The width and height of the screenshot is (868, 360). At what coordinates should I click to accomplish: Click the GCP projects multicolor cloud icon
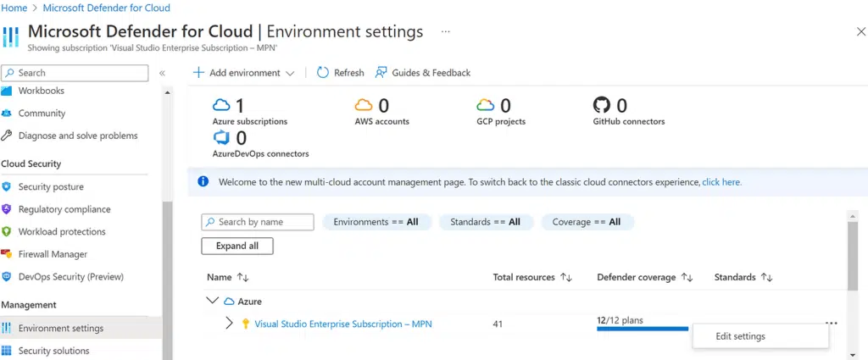tap(486, 105)
